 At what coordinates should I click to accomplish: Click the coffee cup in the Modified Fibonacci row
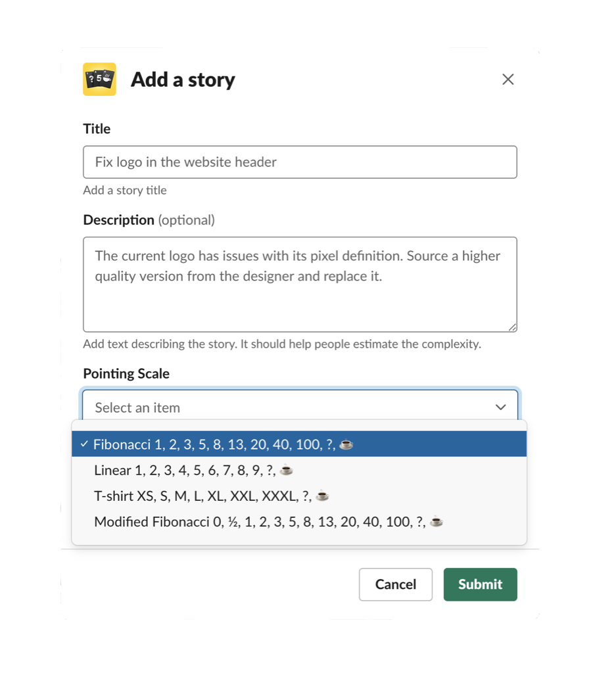pos(437,522)
